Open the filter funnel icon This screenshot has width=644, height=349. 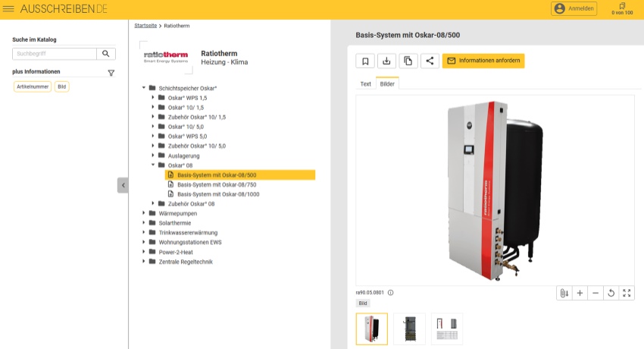pos(111,73)
